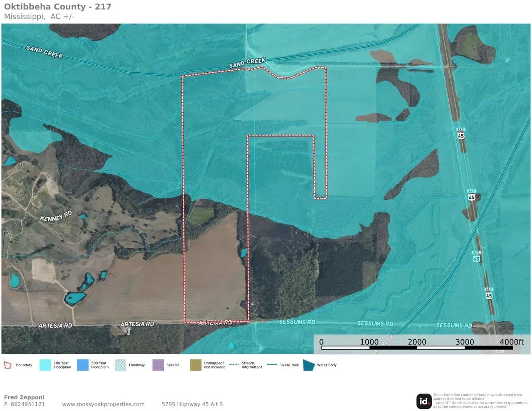Click the phone number 6624951121
The height and width of the screenshot is (411, 532).
click(x=27, y=404)
